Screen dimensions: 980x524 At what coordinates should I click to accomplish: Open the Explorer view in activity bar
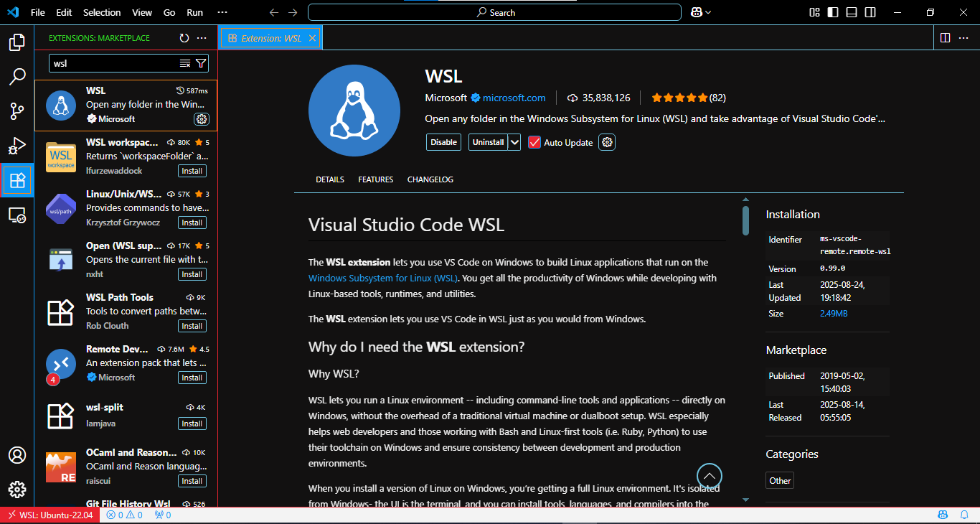[x=17, y=42]
